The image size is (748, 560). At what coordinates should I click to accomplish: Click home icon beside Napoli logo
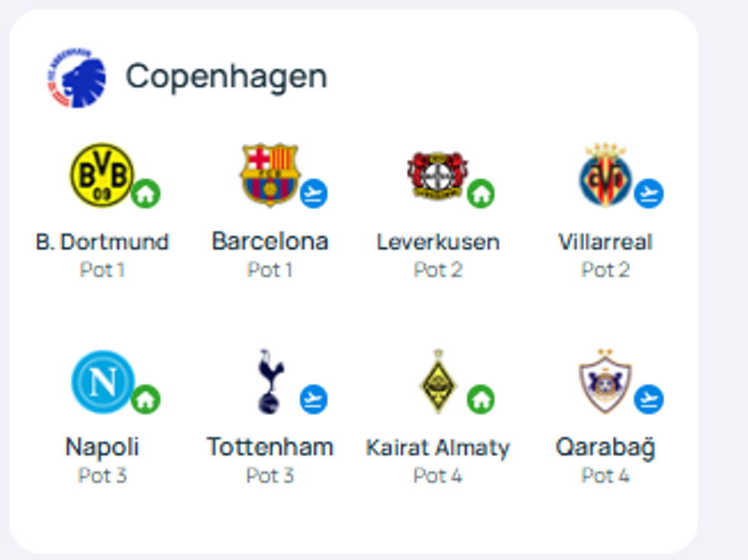pos(145,399)
